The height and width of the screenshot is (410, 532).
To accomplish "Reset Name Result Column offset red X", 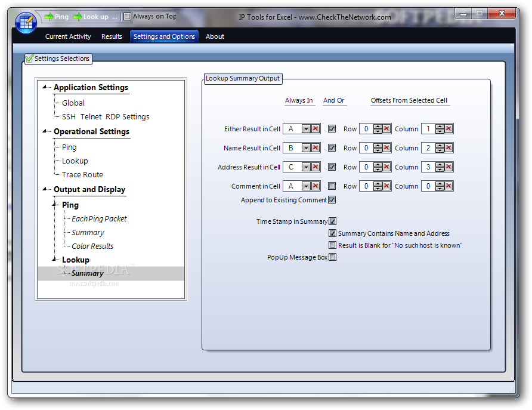I will click(x=449, y=148).
